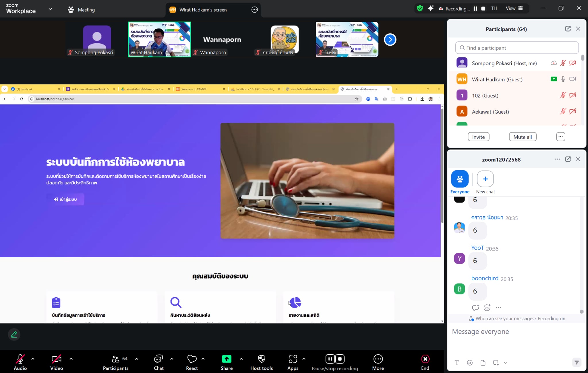Image resolution: width=588 pixels, height=373 pixels.
Task: Expand Share options arrow
Action: 241,359
